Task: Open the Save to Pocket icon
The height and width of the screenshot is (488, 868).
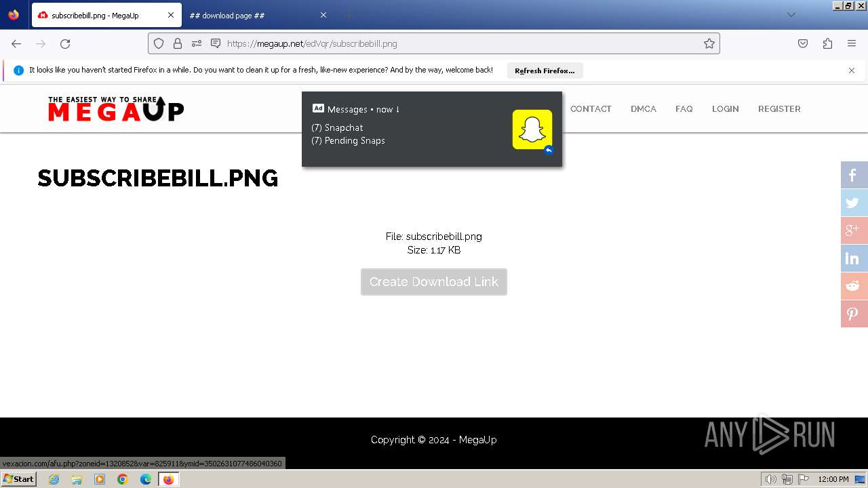Action: pyautogui.click(x=803, y=43)
